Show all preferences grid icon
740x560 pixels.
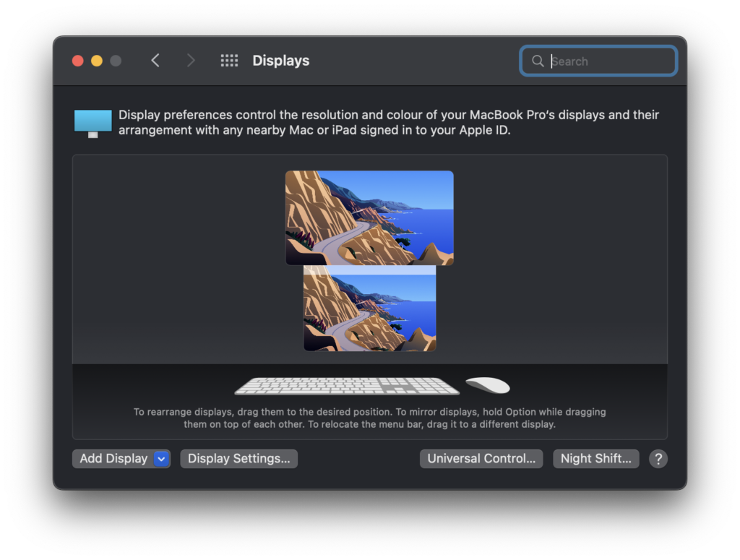pyautogui.click(x=229, y=61)
